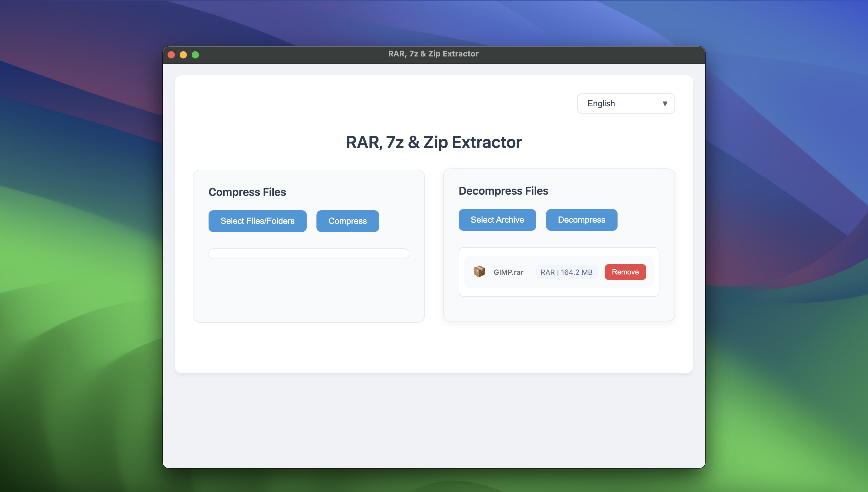Start extraction with the Decompress button
868x492 pixels.
[x=581, y=220]
